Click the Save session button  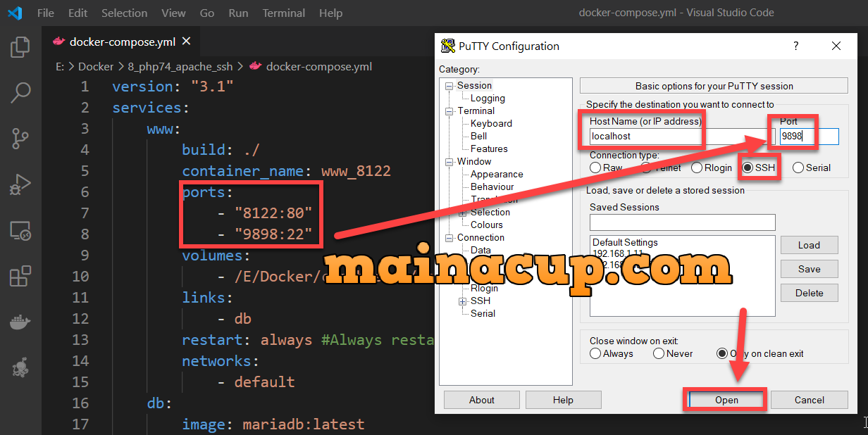point(809,269)
